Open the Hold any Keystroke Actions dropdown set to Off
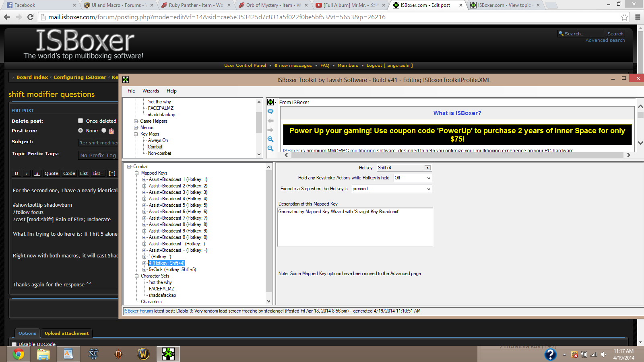 click(413, 178)
